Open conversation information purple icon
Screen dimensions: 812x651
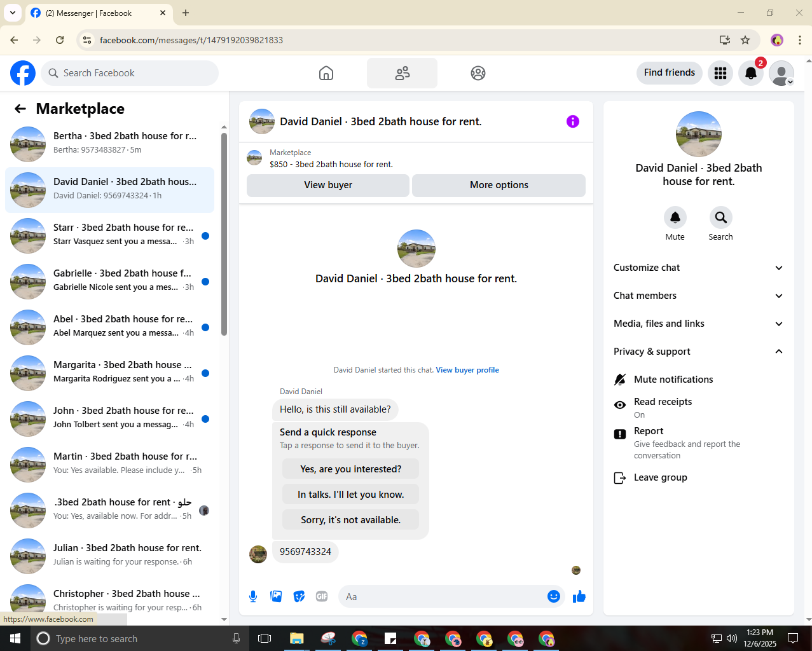[573, 121]
